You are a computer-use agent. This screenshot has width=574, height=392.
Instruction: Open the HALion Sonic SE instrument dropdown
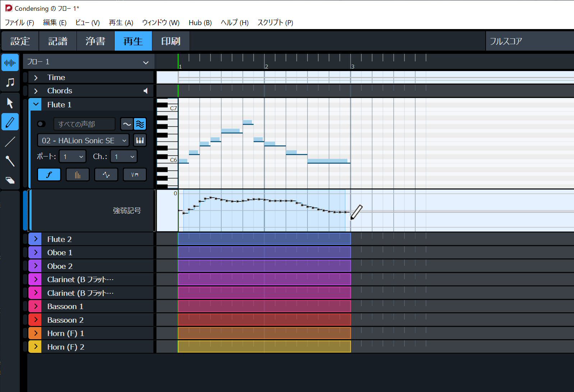[x=83, y=140]
